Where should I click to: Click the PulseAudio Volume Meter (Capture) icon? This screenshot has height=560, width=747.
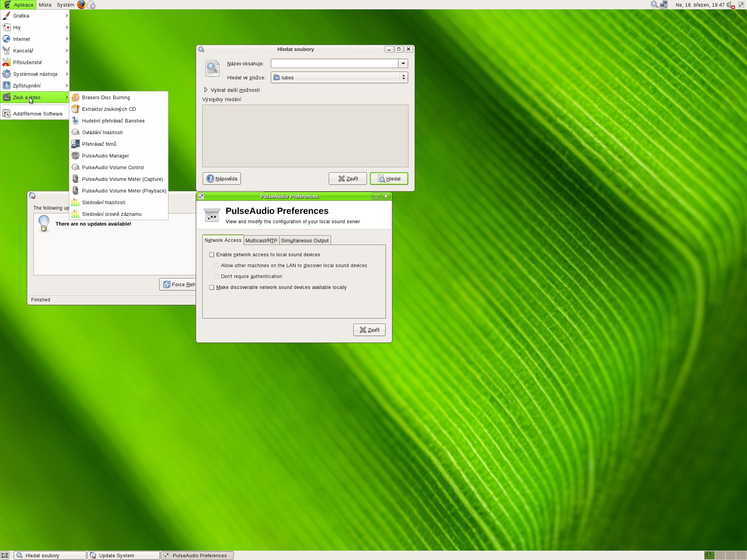pos(75,179)
